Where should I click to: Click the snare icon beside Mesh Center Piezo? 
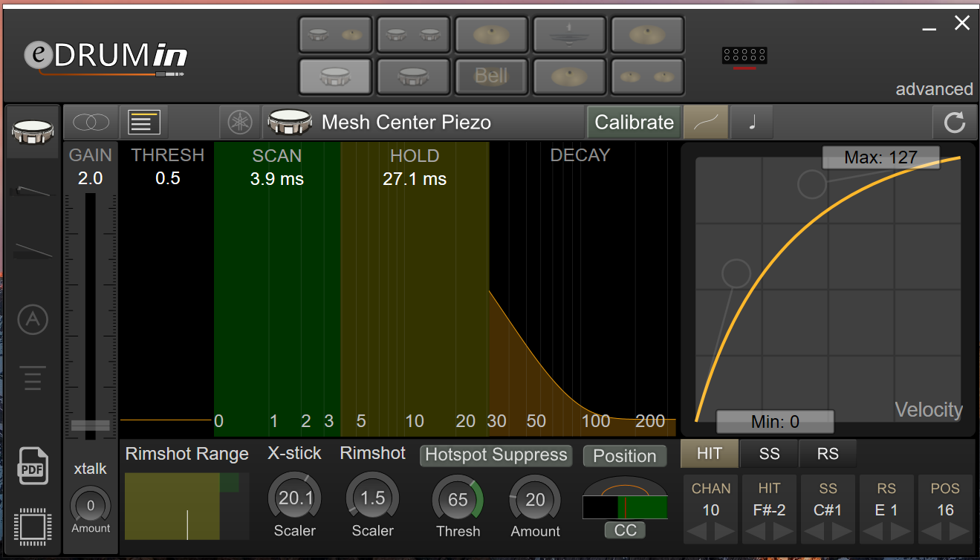click(x=290, y=122)
